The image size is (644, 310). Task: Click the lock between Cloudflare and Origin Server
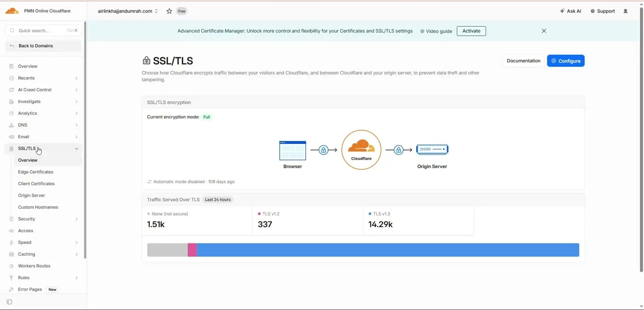pyautogui.click(x=398, y=150)
